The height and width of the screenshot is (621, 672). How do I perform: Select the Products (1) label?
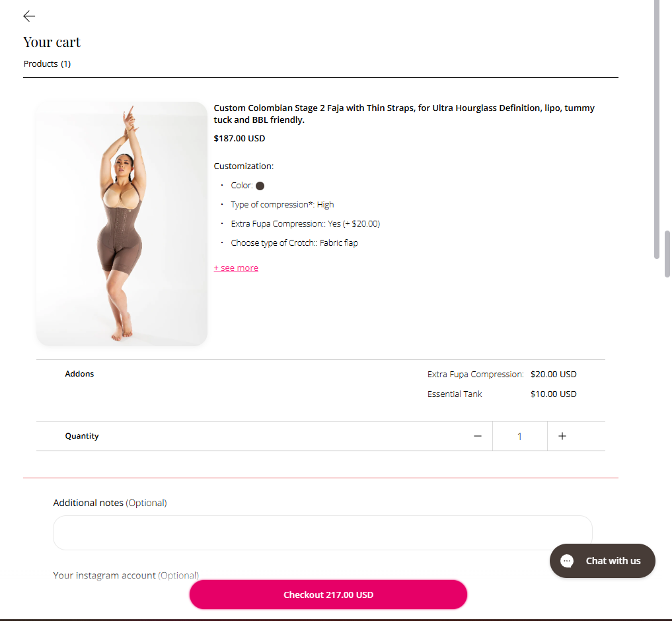[x=47, y=64]
